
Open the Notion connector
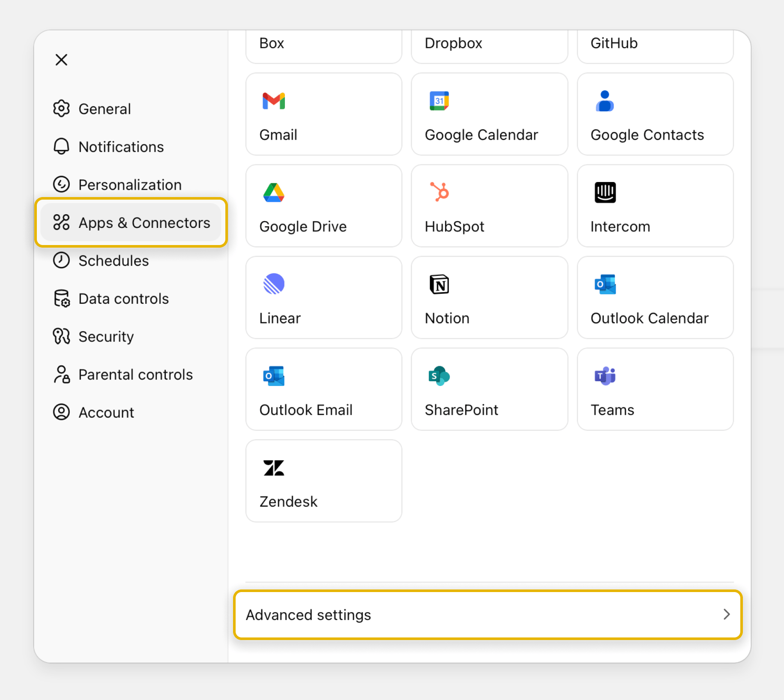[x=488, y=297]
